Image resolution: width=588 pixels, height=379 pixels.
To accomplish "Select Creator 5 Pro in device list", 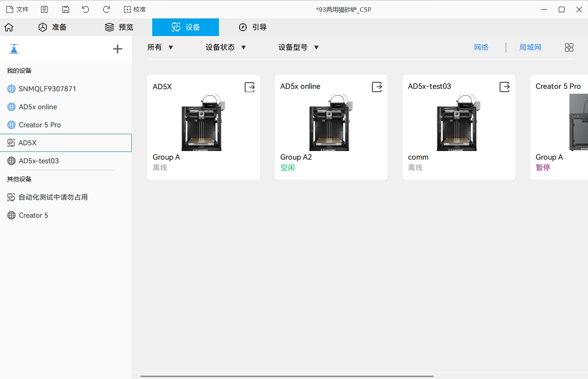I will tap(66, 125).
